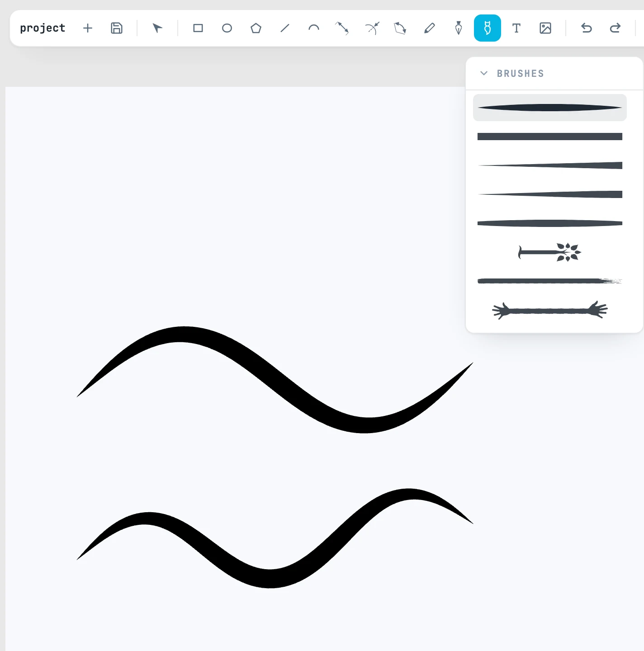The image size is (644, 651).
Task: Pick the thin wedge brush, third in list
Action: pos(550,165)
